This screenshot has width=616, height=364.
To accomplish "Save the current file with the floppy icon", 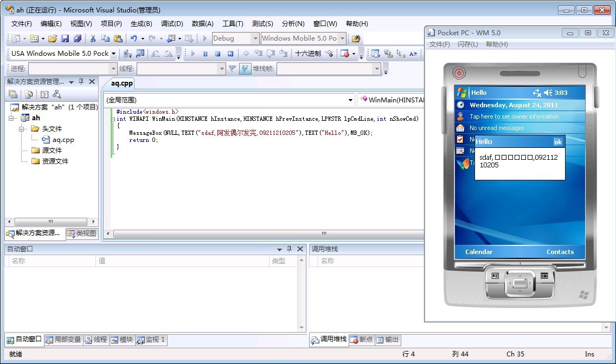I will [65, 38].
